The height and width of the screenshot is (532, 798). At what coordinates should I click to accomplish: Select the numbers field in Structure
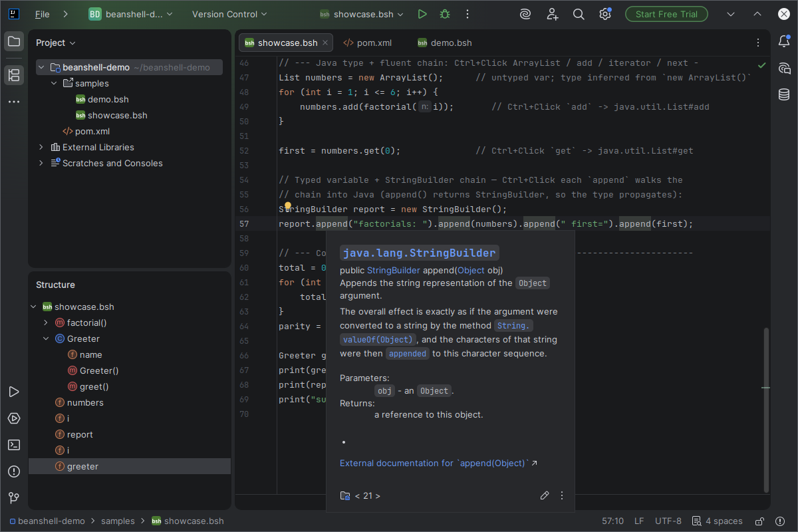coord(85,402)
